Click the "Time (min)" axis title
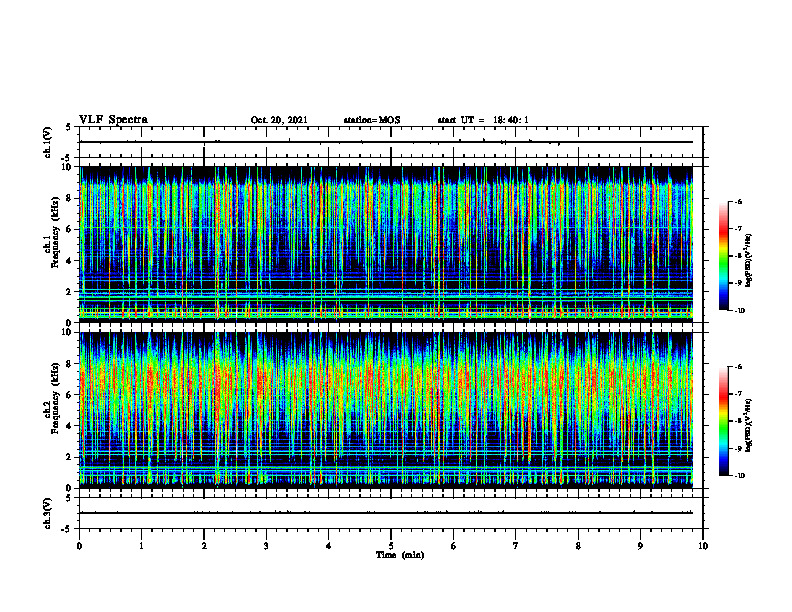The image size is (792, 612). [x=400, y=555]
